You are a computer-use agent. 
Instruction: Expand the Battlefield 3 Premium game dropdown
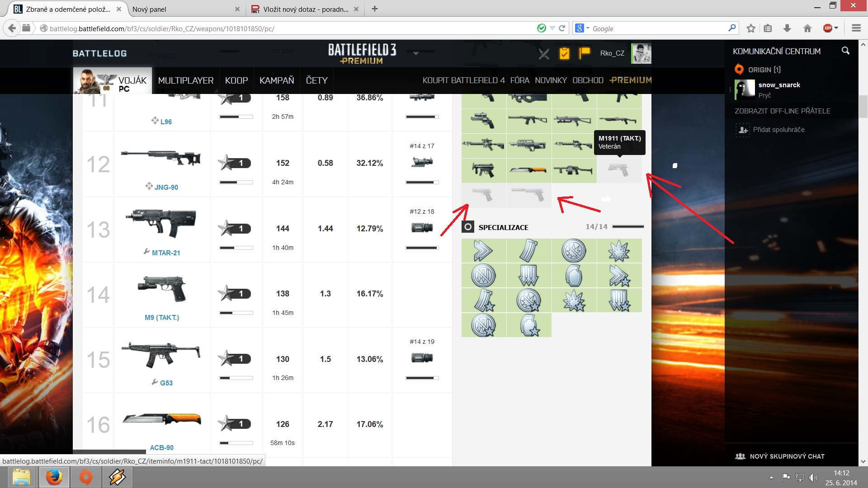(x=416, y=53)
